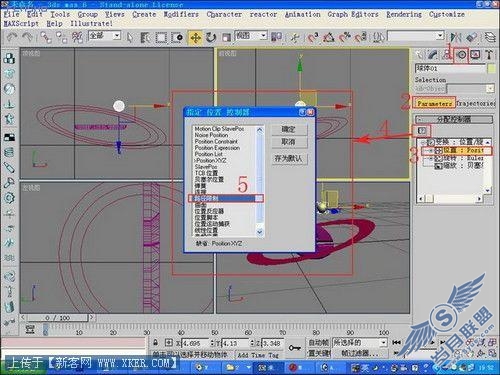Click the object color swatch beside name

click(491, 69)
